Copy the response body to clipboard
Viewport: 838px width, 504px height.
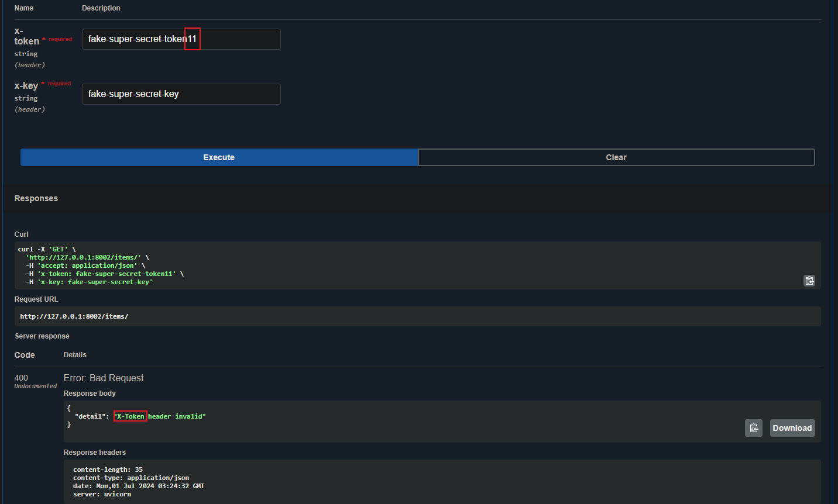coord(754,428)
